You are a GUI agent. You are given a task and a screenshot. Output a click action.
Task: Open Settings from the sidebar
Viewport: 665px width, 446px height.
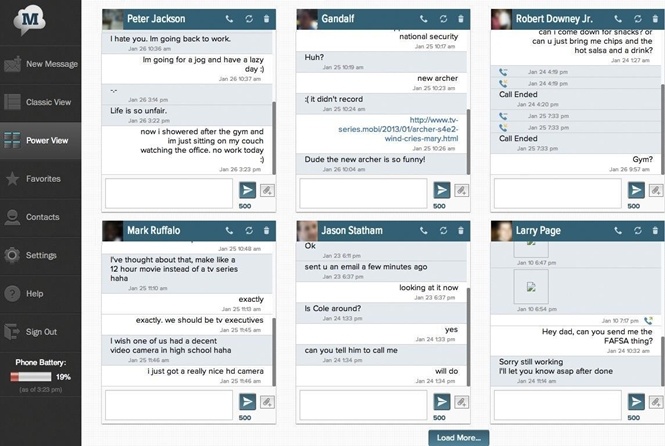pos(40,255)
